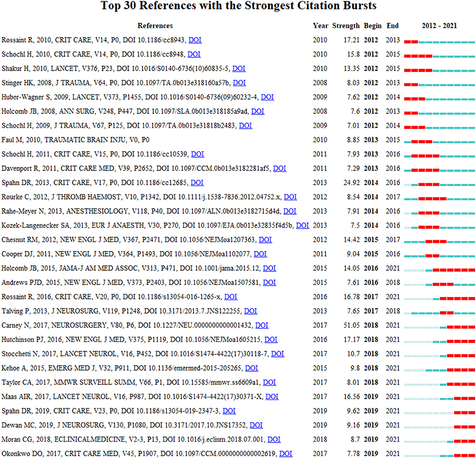Image resolution: width=476 pixels, height=458 pixels.
Task: Click Hutchinson PJ 2016 DOI link
Action: click(x=271, y=340)
